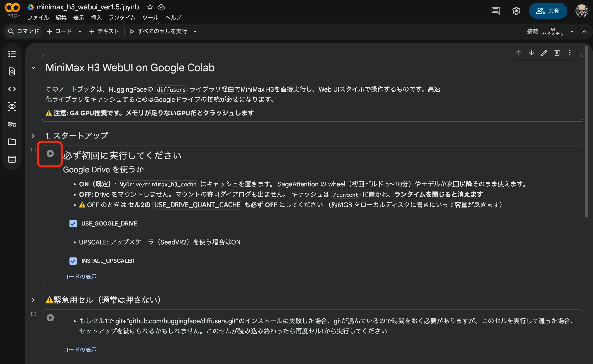Click the 共有 share button
The height and width of the screenshot is (364, 593).
point(548,11)
